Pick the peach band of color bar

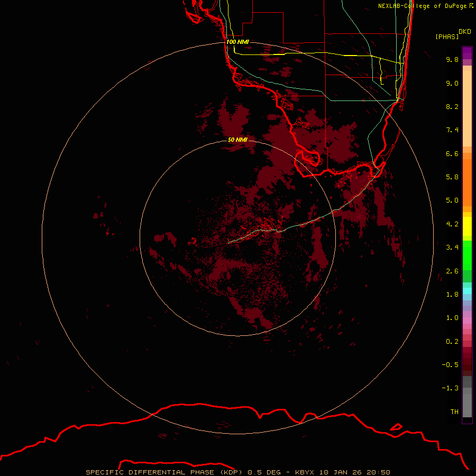click(x=467, y=108)
